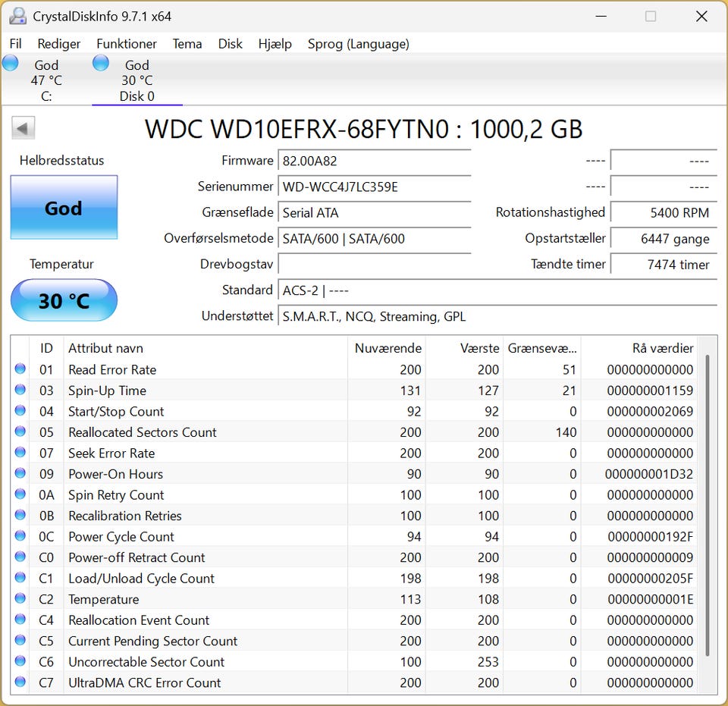Click the Read Error Rate status orb
Image resolution: width=728 pixels, height=706 pixels.
pos(20,369)
